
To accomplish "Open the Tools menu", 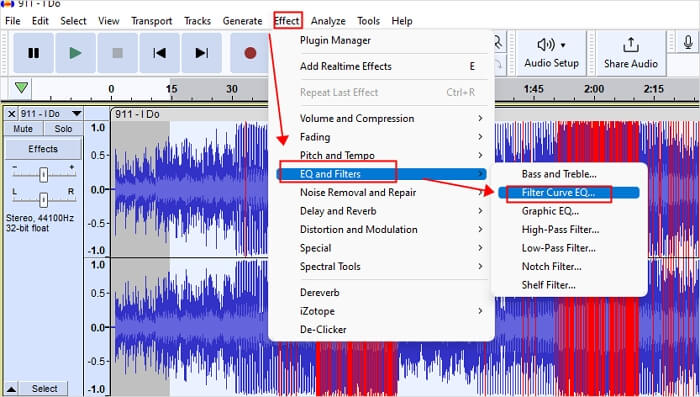I will click(368, 21).
